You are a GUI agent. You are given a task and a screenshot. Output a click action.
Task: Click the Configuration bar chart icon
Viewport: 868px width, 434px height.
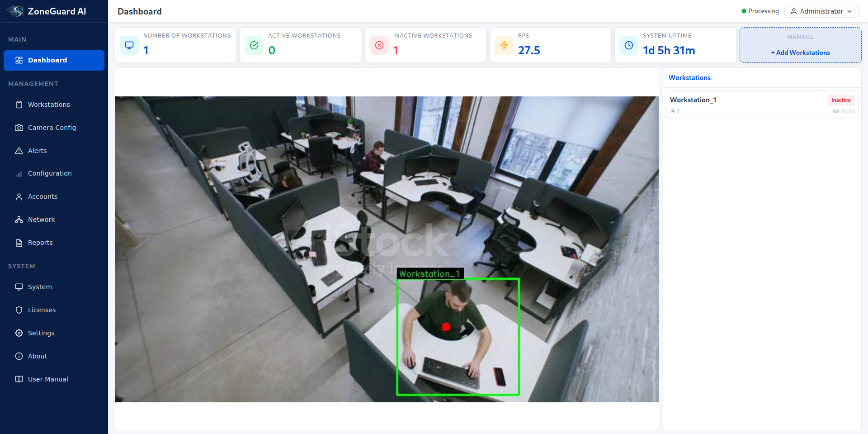[19, 173]
